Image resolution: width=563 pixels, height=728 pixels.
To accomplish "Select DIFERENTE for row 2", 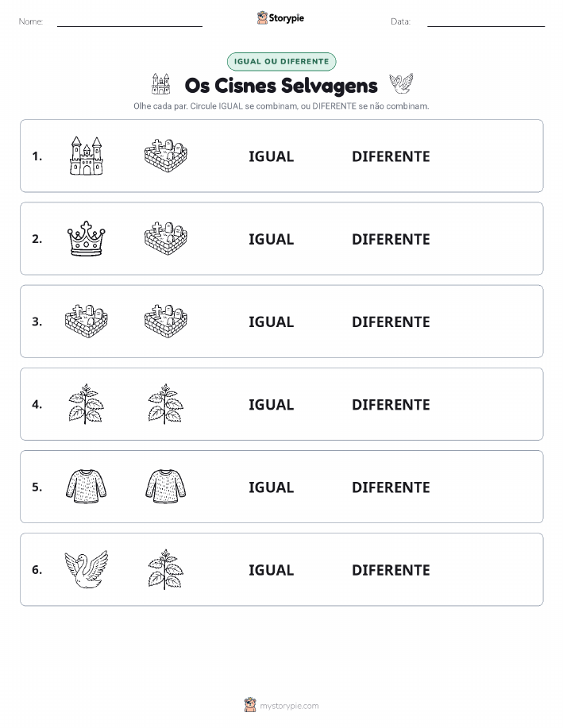I will tap(391, 239).
